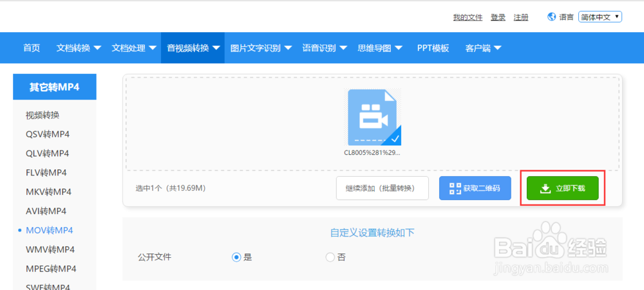The width and height of the screenshot is (644, 290).
Task: Expand the 文档转换 menu
Action: pos(79,48)
